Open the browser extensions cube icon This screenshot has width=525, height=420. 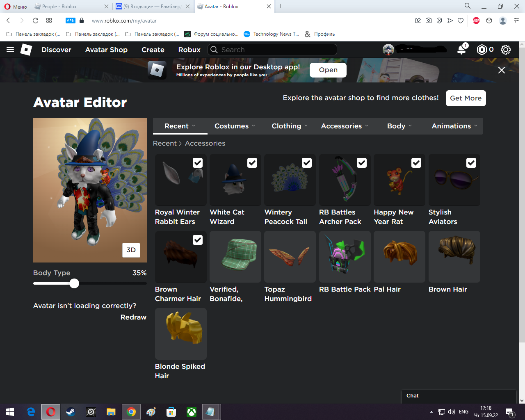tap(489, 21)
